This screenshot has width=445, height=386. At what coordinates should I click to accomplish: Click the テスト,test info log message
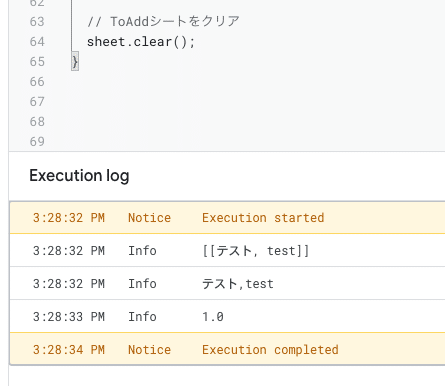(x=238, y=284)
